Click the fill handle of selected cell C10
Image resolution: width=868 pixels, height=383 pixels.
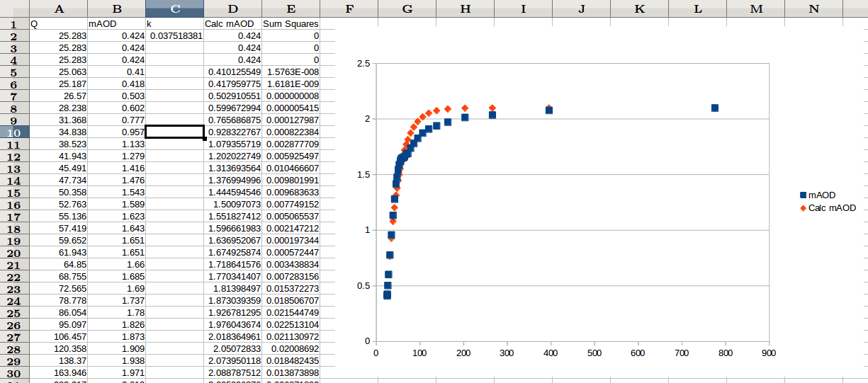point(204,139)
